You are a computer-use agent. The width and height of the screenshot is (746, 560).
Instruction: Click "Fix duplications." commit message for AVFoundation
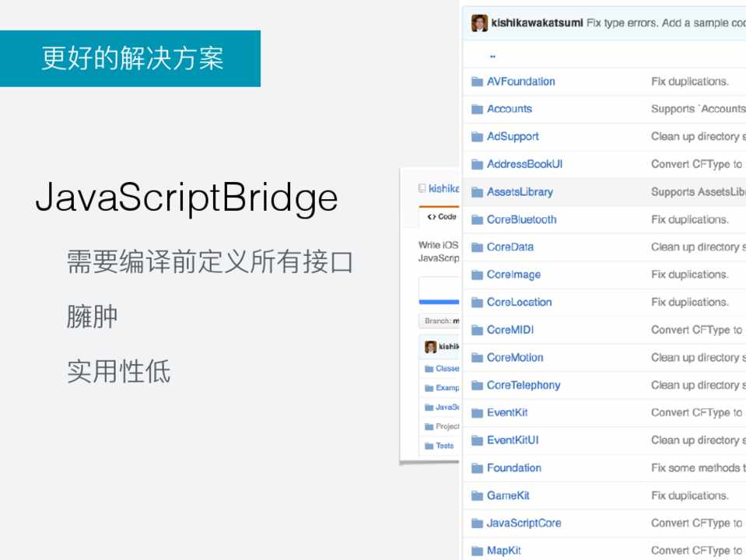tap(689, 82)
